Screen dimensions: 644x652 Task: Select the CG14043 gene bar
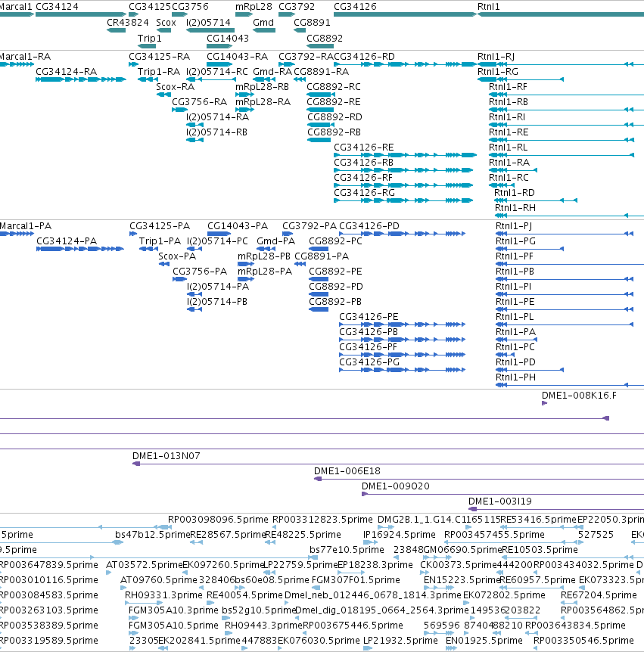219,46
